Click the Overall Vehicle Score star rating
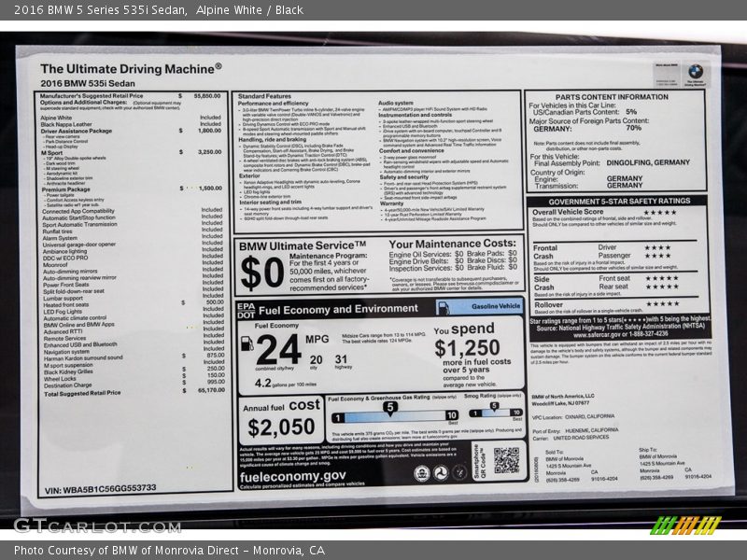Viewport: 747px width, 560px height. click(x=659, y=212)
